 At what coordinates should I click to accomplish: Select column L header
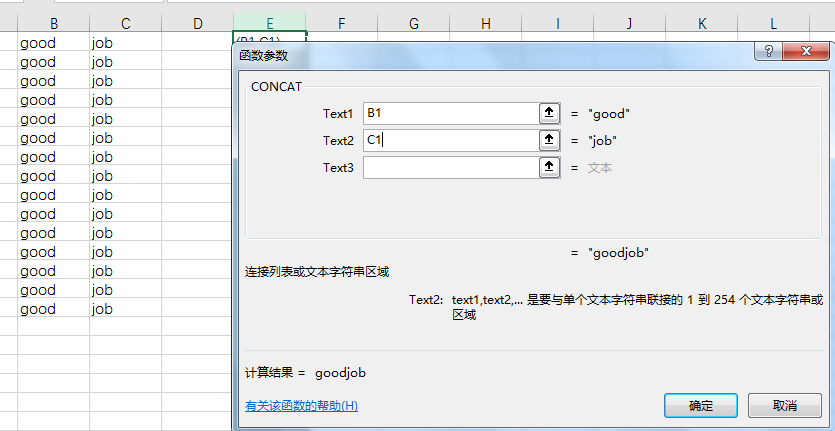(773, 23)
